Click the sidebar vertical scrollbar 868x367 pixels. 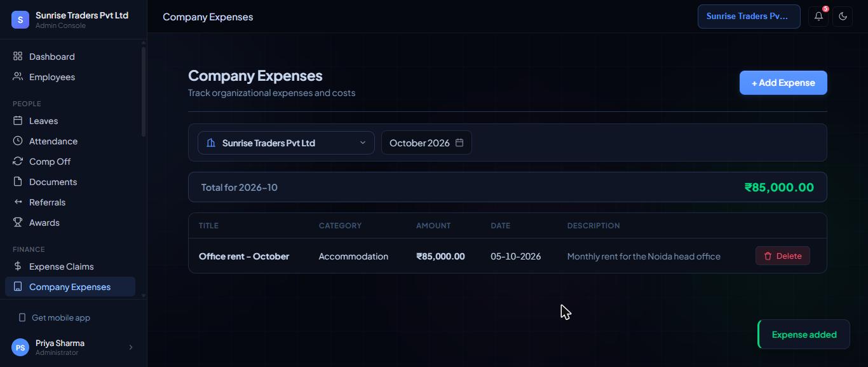coord(144,92)
